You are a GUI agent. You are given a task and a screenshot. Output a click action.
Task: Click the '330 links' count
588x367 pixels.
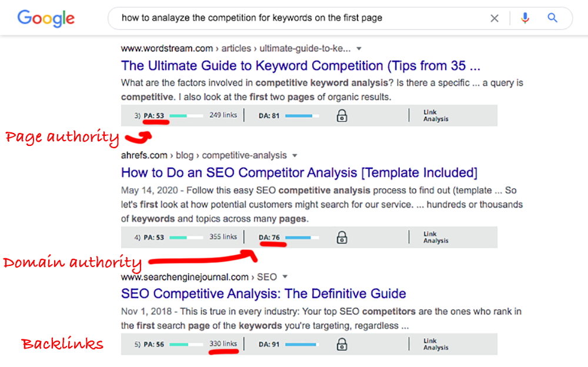[x=223, y=343]
